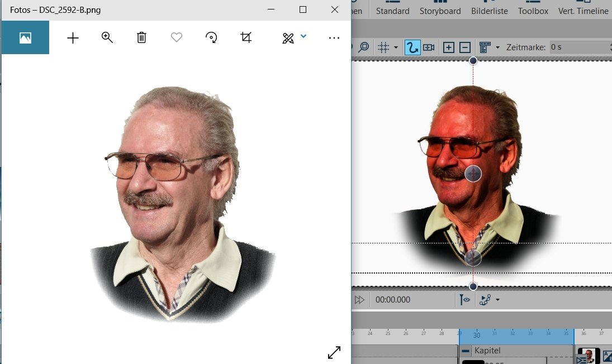This screenshot has width=612, height=364.
Task: Click the zoom-in plus box icon
Action: point(448,47)
